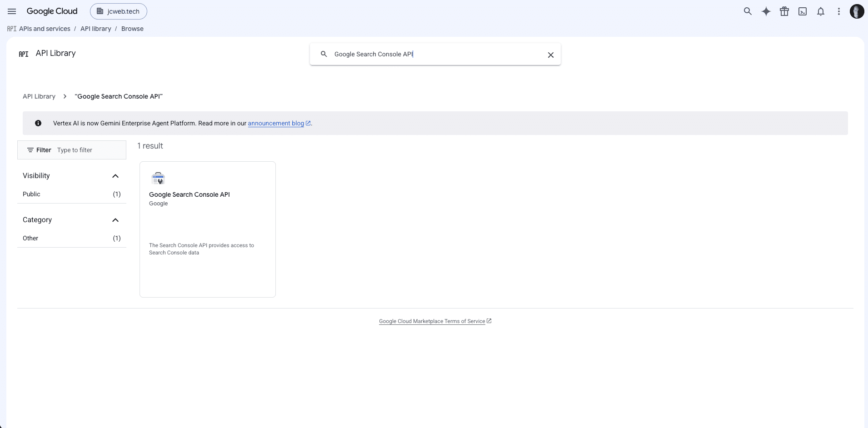868x428 pixels.
Task: Click the info icon in the banner
Action: tap(38, 123)
